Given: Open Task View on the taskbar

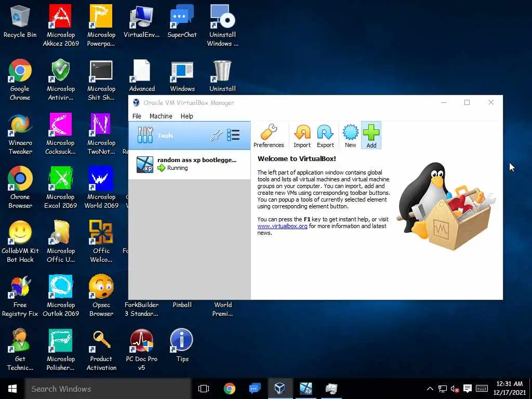Looking at the screenshot, I should point(204,389).
